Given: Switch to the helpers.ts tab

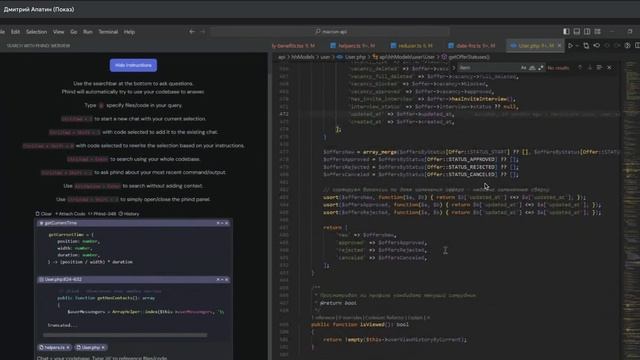Looking at the screenshot, I should pos(353,46).
